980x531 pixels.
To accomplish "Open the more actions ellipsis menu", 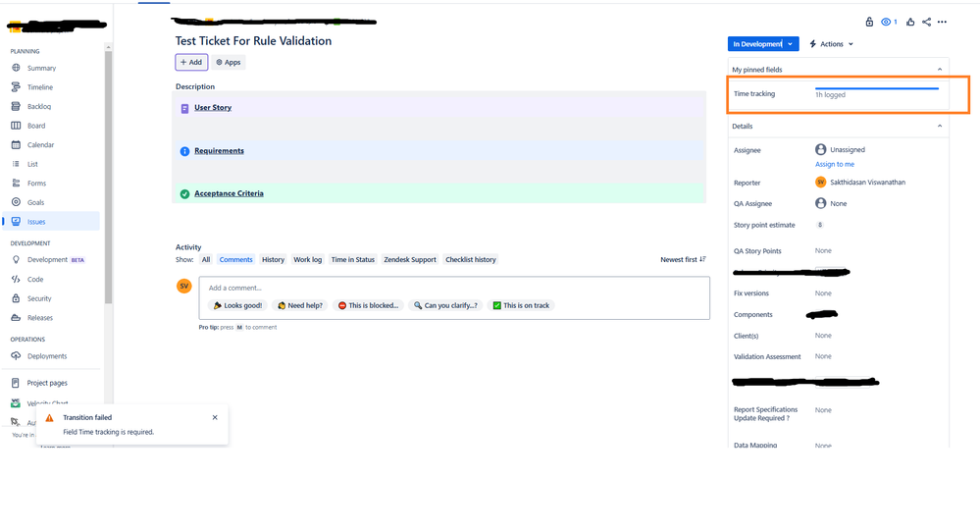I will (x=942, y=22).
